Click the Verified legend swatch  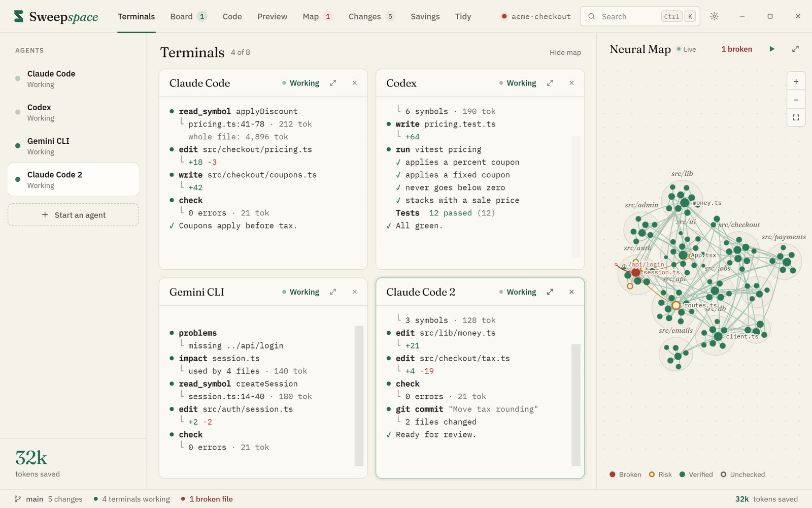[x=682, y=474]
